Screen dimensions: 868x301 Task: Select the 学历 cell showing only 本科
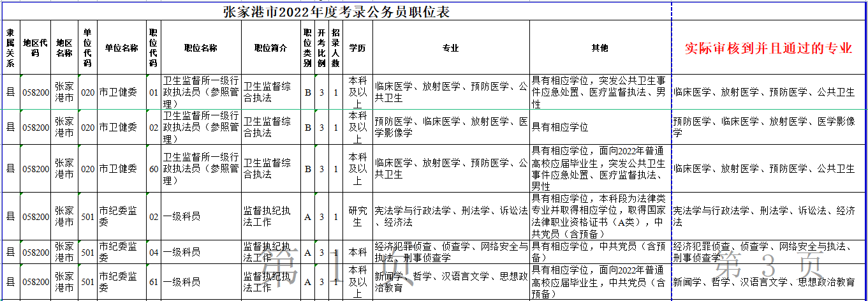358,253
